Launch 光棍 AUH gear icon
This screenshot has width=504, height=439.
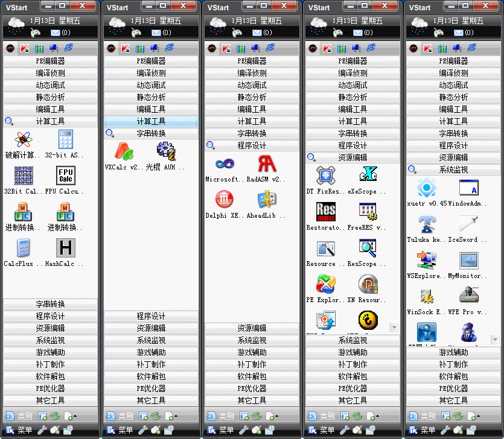pyautogui.click(x=166, y=151)
